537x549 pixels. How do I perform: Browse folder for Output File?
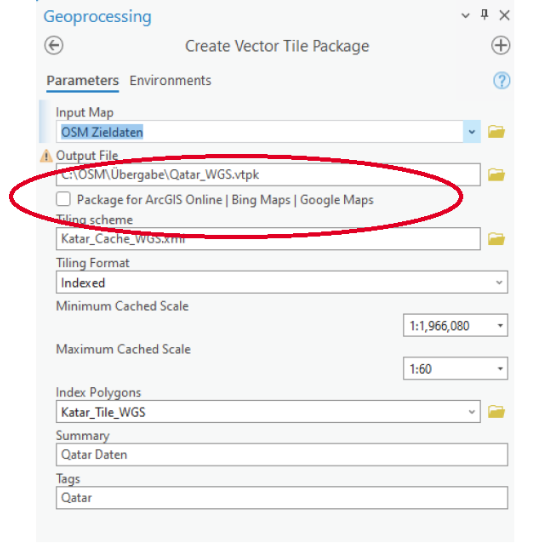point(496,174)
